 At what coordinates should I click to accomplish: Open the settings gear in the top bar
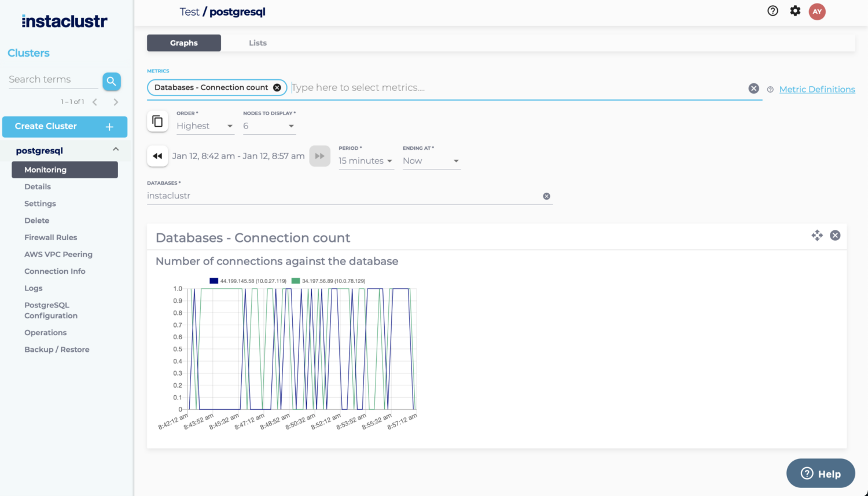(x=795, y=10)
